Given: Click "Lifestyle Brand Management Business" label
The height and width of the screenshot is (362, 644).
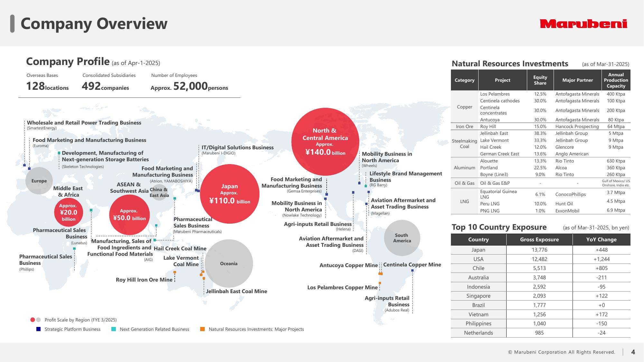Looking at the screenshot, I should coord(406,177).
